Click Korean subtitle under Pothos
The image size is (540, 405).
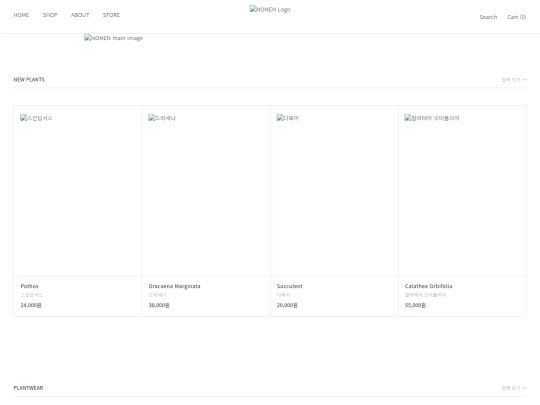click(x=31, y=295)
